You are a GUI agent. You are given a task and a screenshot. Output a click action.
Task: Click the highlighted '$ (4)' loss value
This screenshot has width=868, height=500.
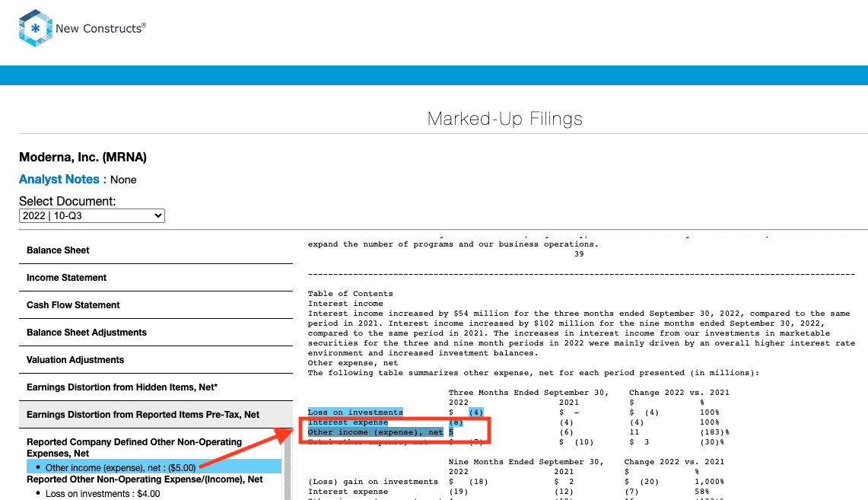466,412
